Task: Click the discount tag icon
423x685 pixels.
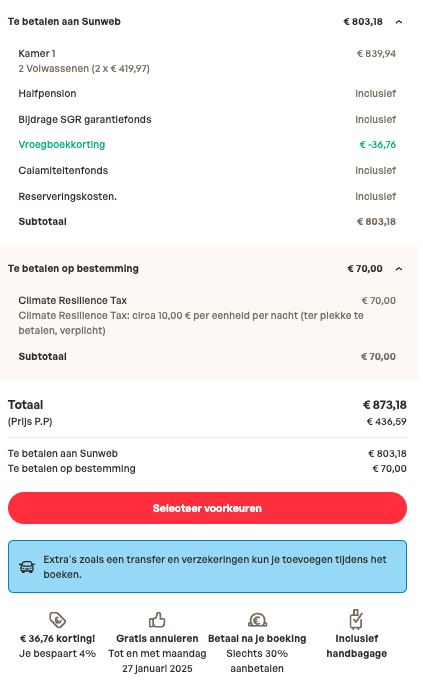Action: pos(57,619)
